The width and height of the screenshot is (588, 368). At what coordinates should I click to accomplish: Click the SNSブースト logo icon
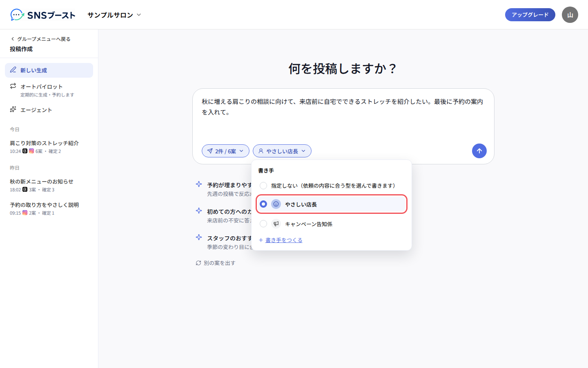tap(17, 15)
